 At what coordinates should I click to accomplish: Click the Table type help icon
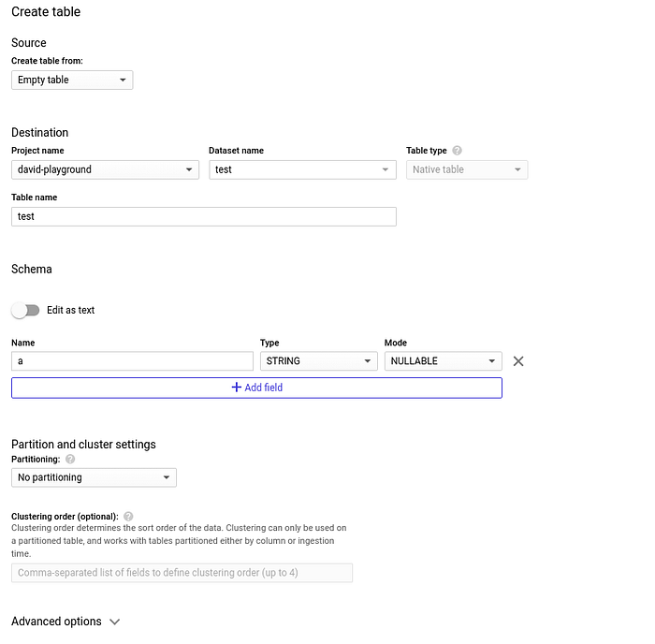point(457,151)
